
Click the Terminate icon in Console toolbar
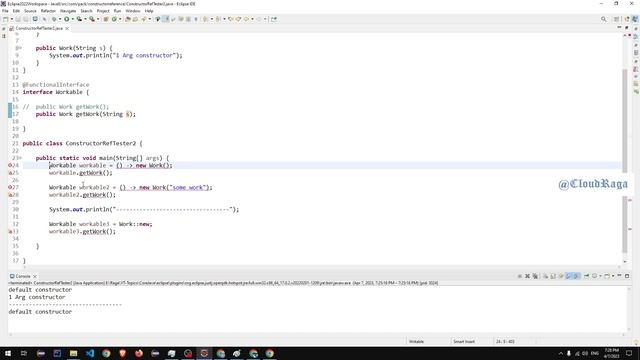(x=520, y=276)
